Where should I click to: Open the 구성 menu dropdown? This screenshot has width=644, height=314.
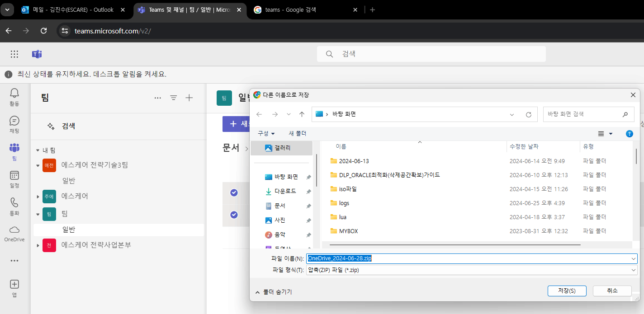click(x=266, y=133)
